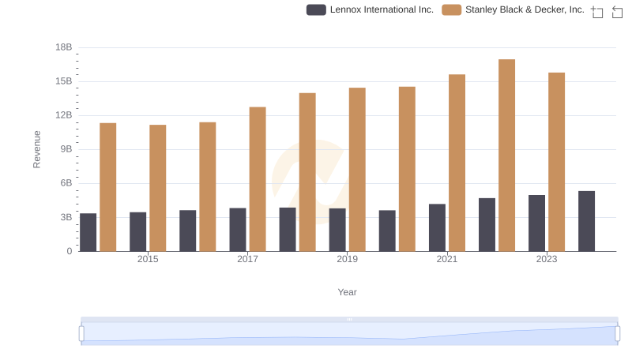Click the 6B y-axis label
This screenshot has width=632, height=364.
coord(66,183)
